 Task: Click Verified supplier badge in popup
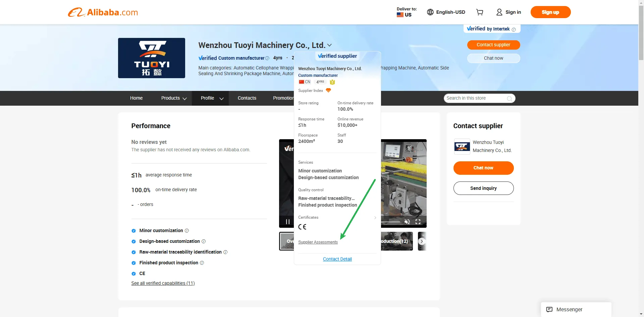click(337, 56)
